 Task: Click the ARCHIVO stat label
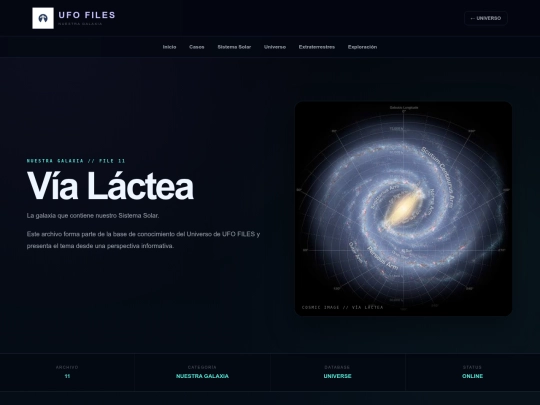[67, 367]
